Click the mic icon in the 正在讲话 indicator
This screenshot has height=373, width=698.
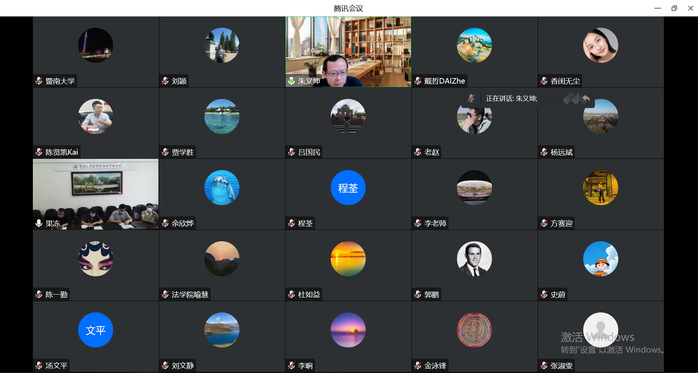[471, 98]
